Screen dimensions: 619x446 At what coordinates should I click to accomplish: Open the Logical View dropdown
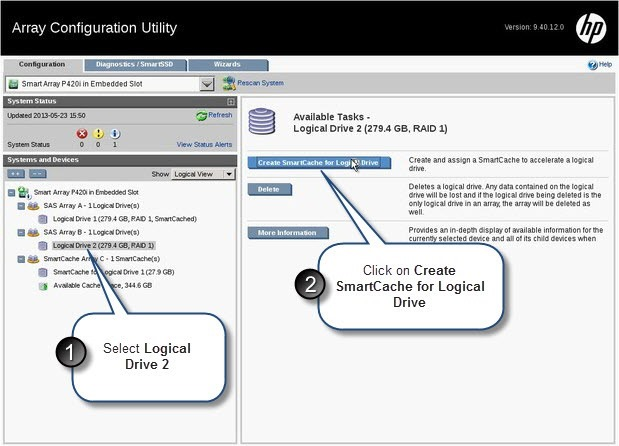(x=203, y=174)
